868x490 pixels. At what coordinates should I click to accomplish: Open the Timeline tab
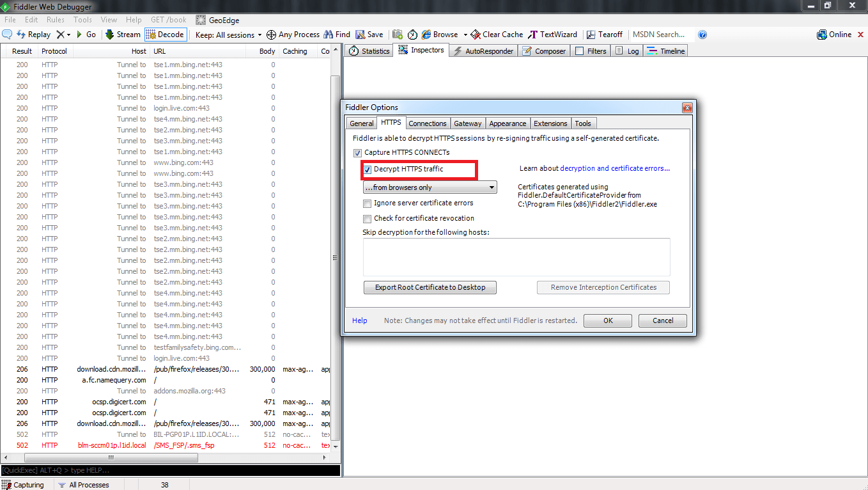[x=665, y=51]
